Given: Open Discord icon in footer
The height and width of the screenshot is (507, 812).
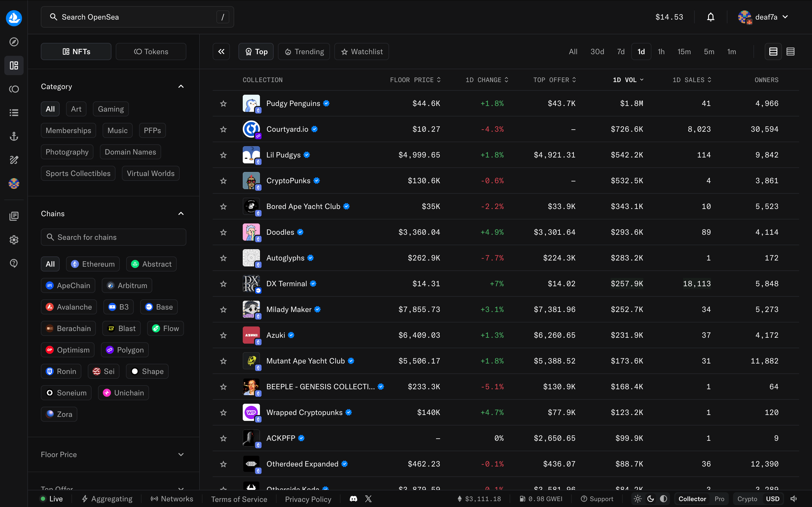Looking at the screenshot, I should [353, 499].
